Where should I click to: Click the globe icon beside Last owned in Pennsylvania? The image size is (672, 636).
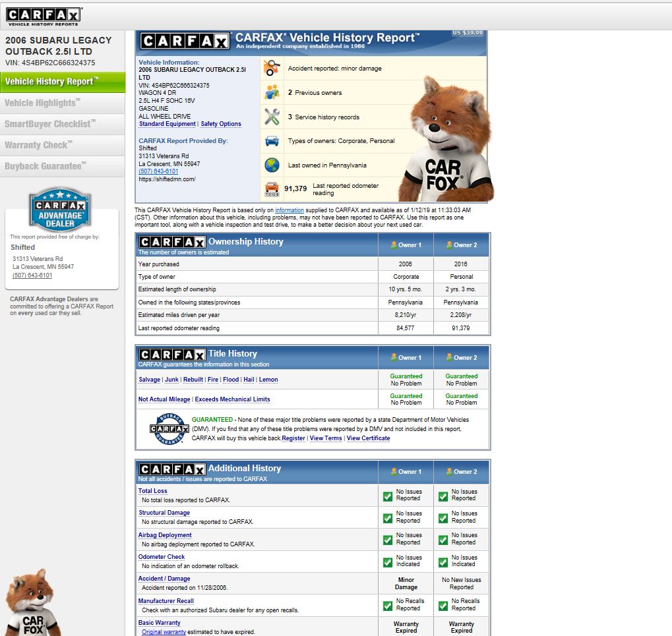[x=272, y=165]
